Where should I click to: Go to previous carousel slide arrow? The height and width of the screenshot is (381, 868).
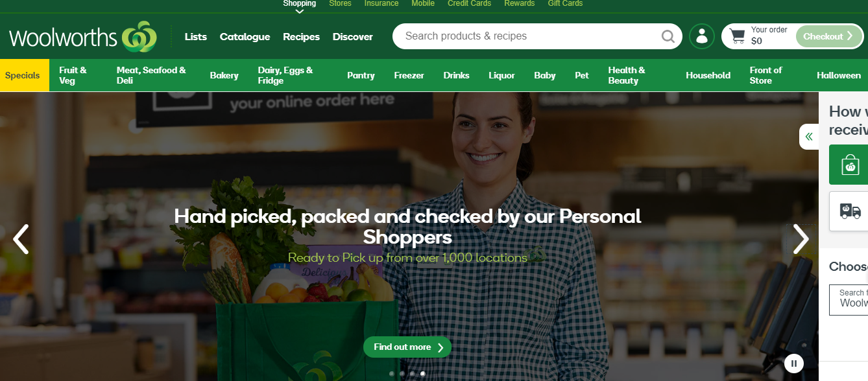[21, 239]
